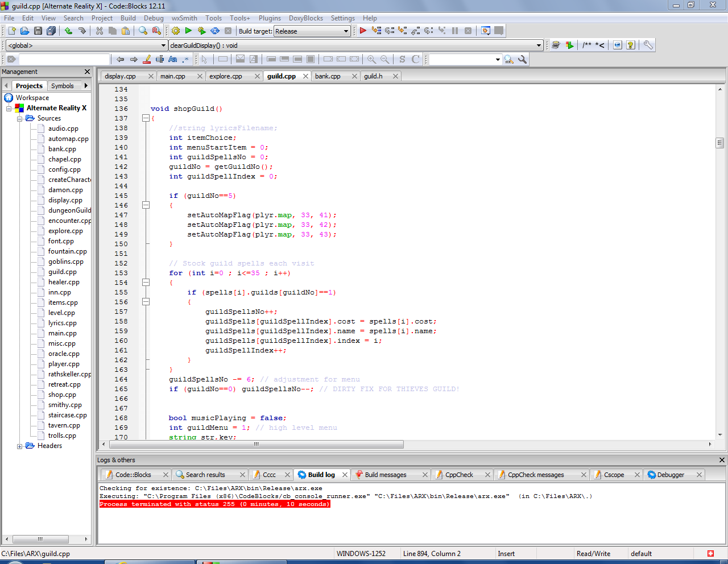Click the Management panel horizontal scrollbar thumb
728x564 pixels.
click(40, 539)
